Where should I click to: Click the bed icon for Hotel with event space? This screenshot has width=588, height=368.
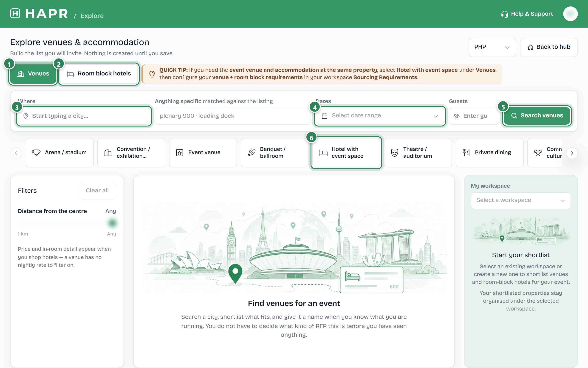(x=323, y=152)
